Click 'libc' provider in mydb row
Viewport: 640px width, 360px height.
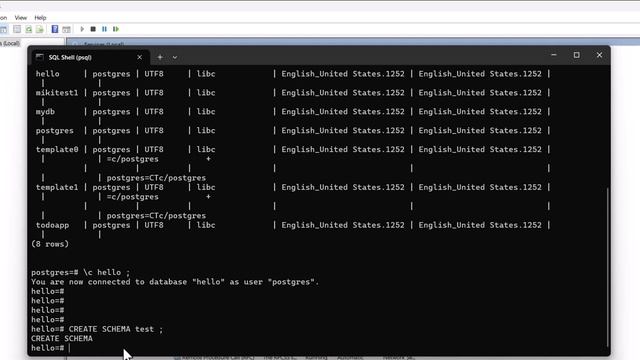206,111
